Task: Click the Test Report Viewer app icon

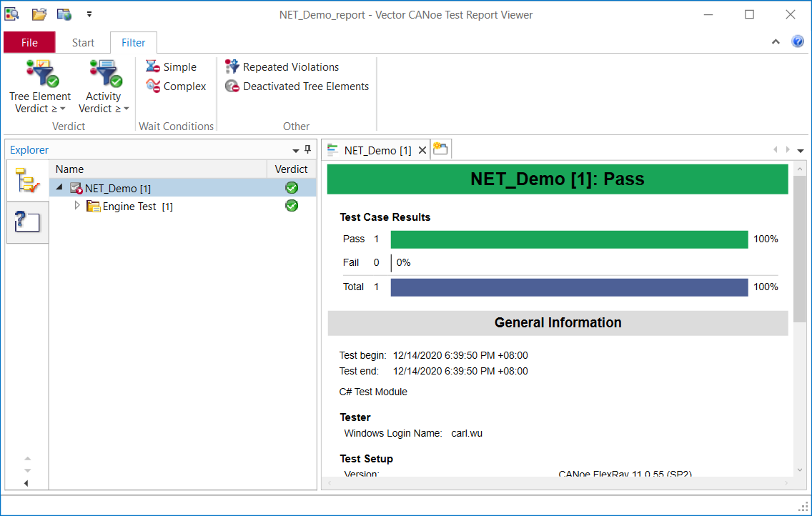Action: (x=11, y=14)
